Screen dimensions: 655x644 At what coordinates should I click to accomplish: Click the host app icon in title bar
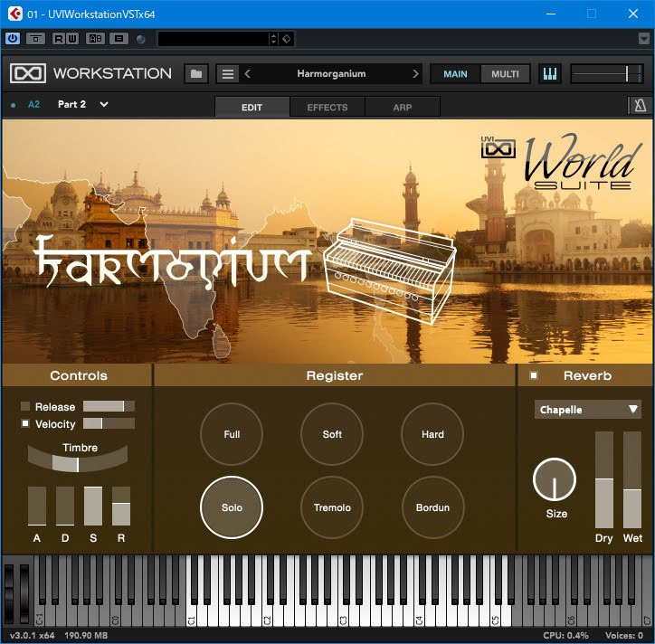pos(15,14)
